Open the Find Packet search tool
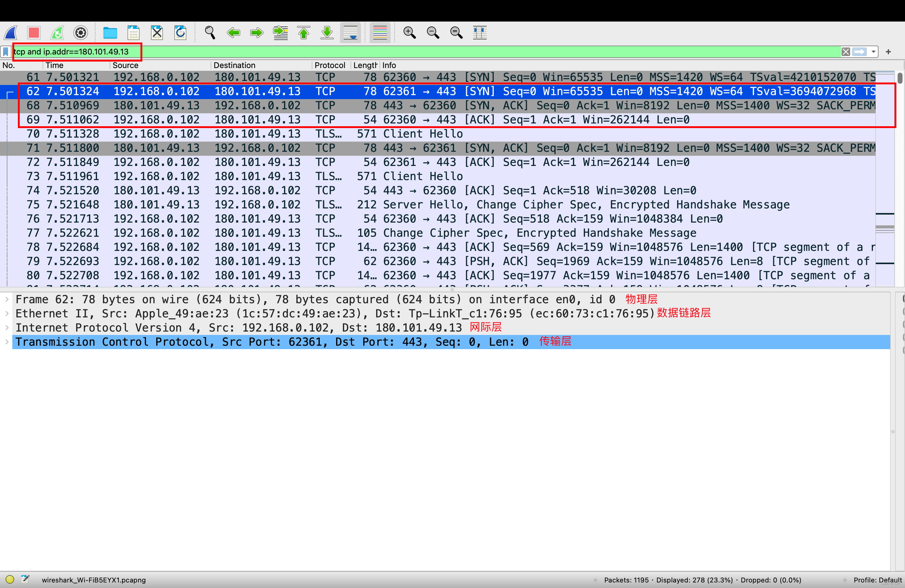 tap(209, 33)
